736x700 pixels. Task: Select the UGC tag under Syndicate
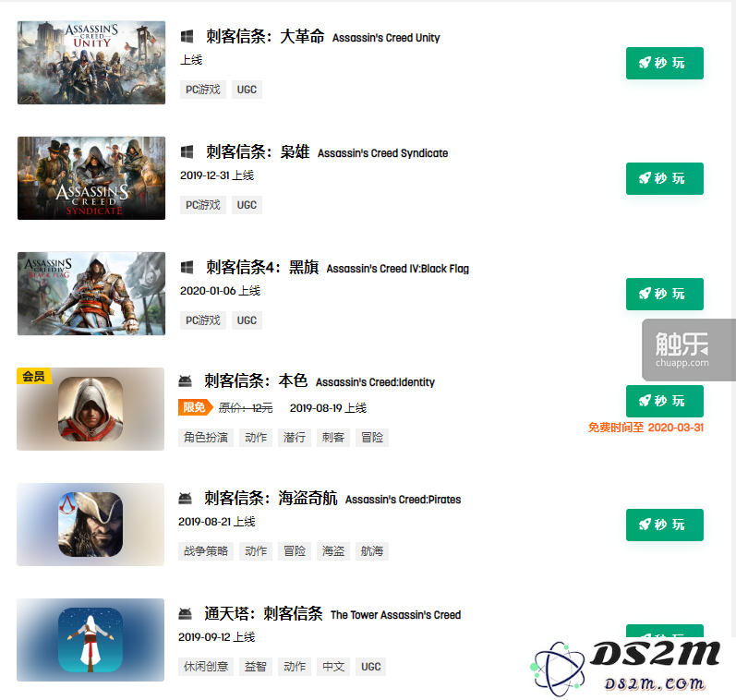coord(247,205)
